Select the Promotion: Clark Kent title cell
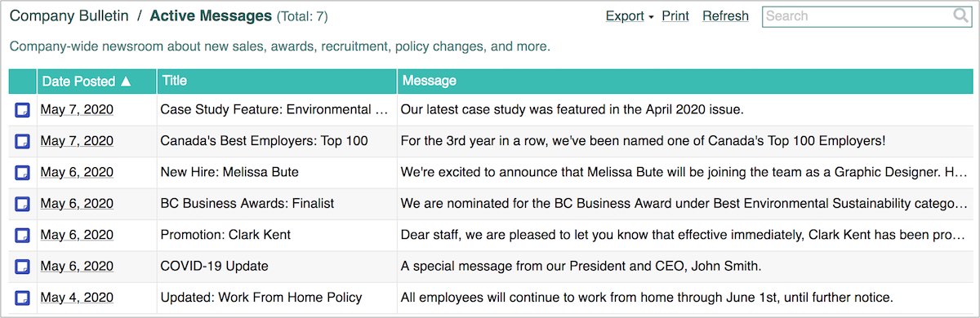The image size is (980, 318). 277,235
